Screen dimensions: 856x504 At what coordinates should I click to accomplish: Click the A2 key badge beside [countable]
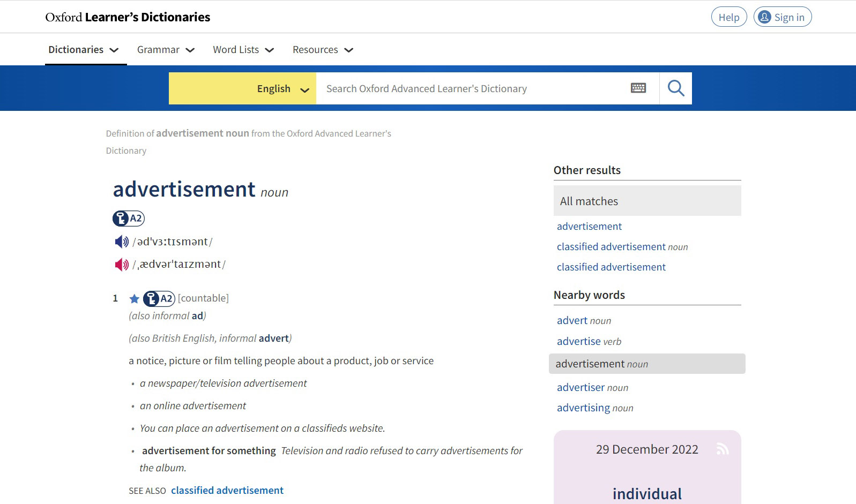(159, 298)
